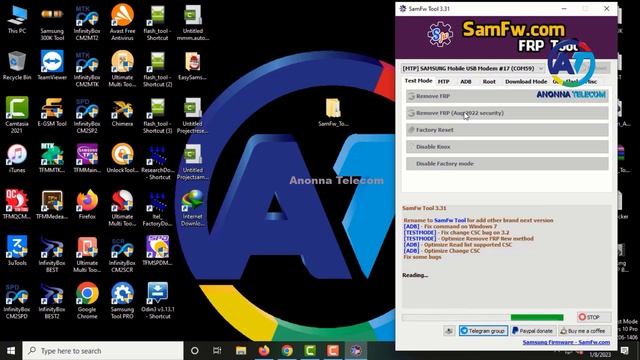Open InfinityBox CM2SCR shortcut

point(122,255)
